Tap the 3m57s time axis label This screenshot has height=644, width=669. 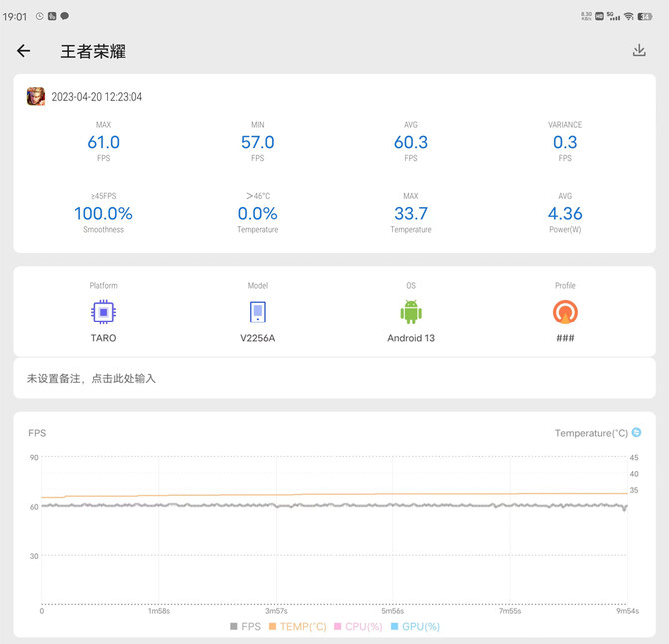click(x=276, y=611)
